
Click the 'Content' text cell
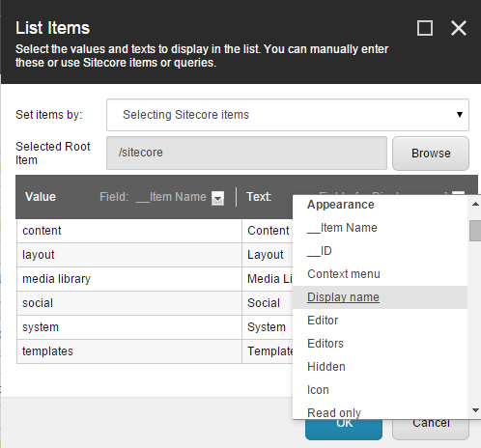pyautogui.click(x=268, y=231)
